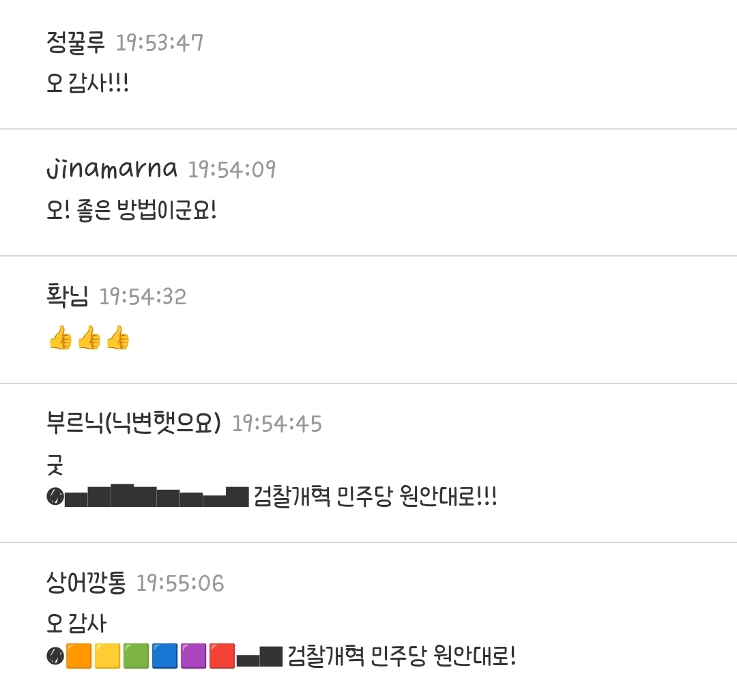Viewport: 737px width, 700px height.
Task: Open the profile of user jinamarna
Action: (112, 169)
